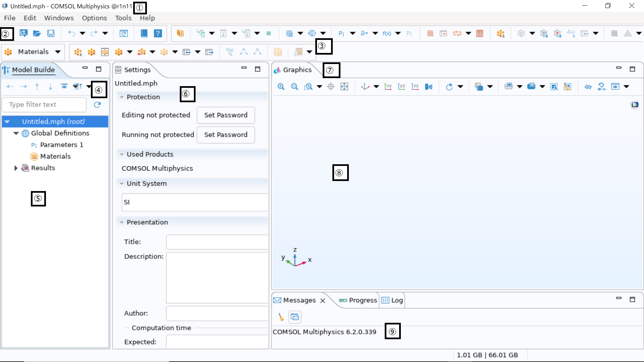Click inside the Type filter text field
This screenshot has height=362, width=644.
pos(44,105)
